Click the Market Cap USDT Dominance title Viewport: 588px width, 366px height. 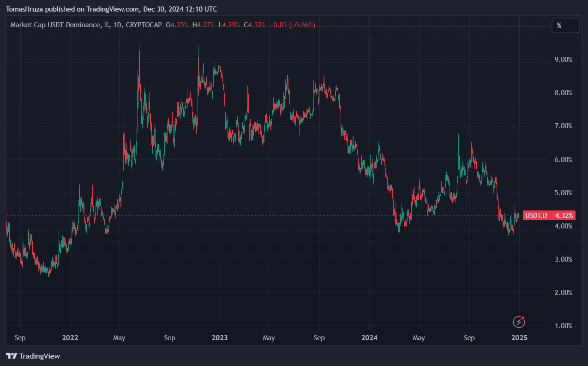[55, 25]
